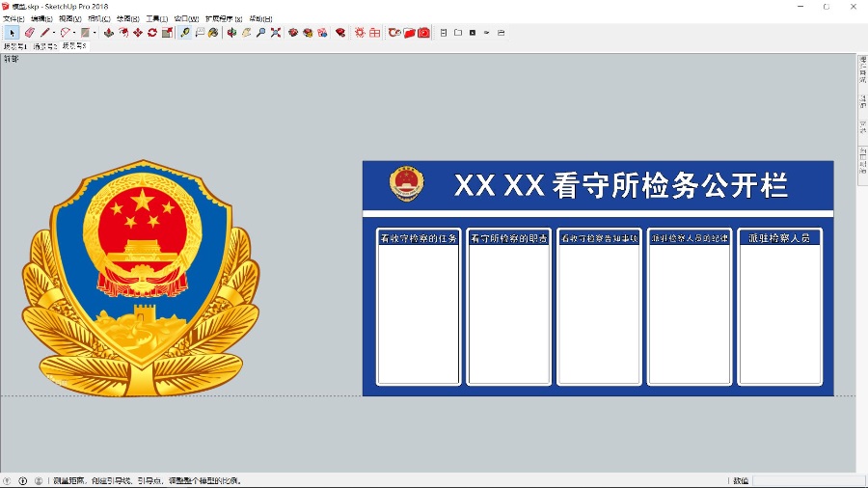Expand the Rectangle tool dropdown arrow
Viewport: 868px width, 488px height.
tap(95, 33)
